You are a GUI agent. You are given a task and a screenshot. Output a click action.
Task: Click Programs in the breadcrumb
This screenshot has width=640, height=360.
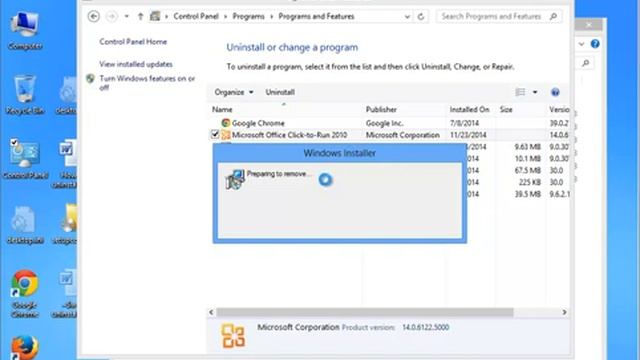[248, 16]
